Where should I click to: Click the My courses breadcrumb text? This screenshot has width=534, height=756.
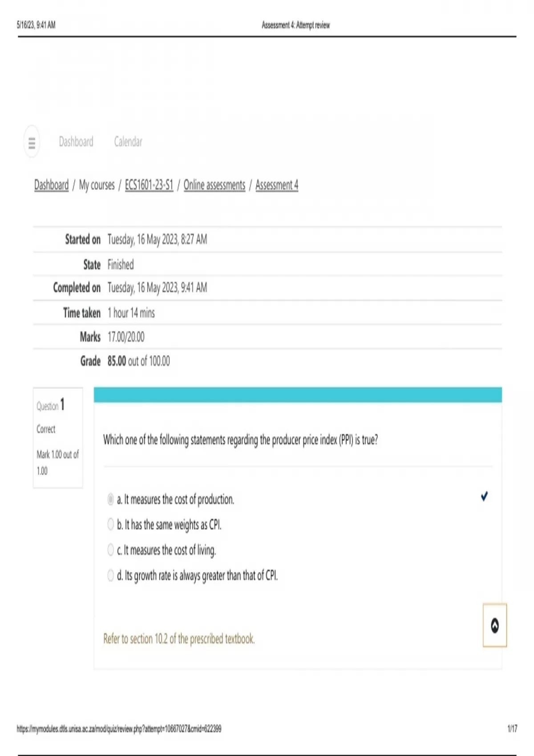(x=97, y=185)
